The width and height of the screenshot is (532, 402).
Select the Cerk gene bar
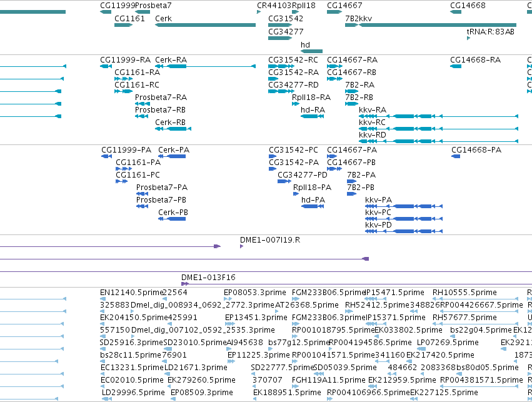205,25
